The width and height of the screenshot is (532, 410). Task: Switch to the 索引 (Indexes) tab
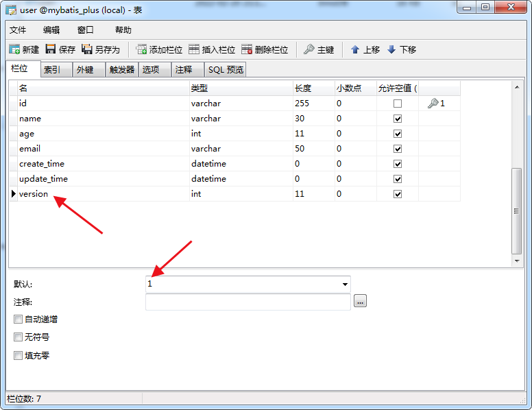(x=56, y=69)
